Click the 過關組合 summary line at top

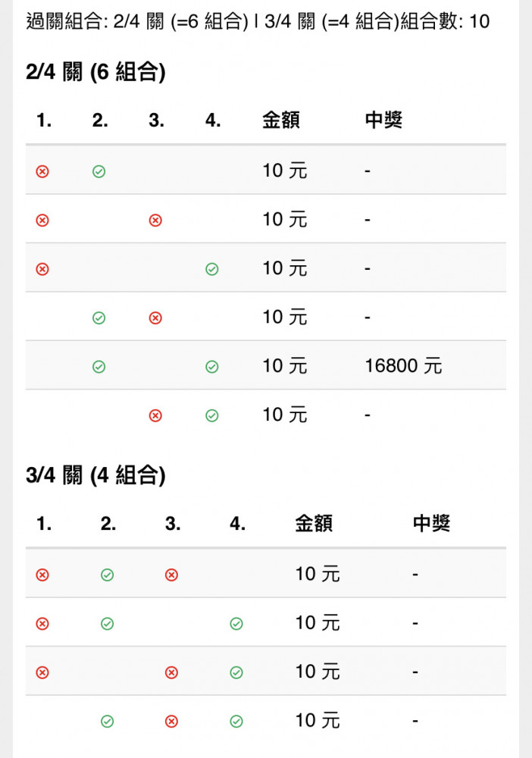coord(258,22)
